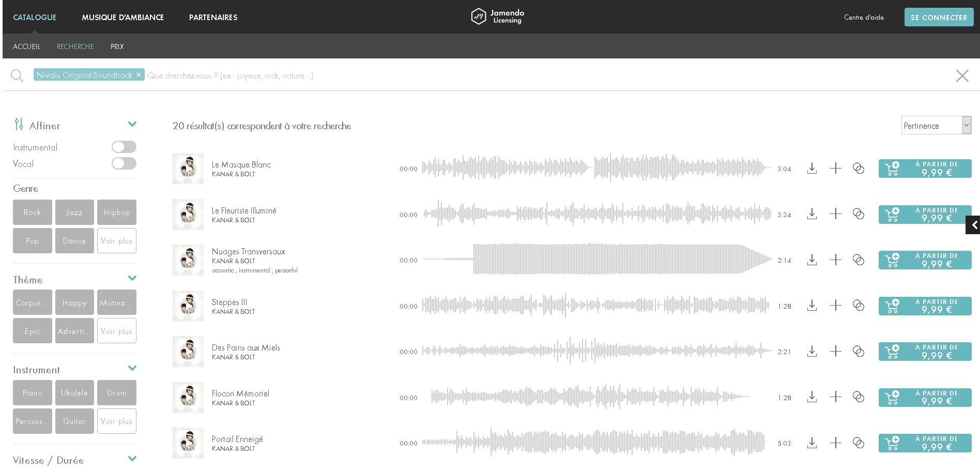Show more themes with Voir plus
The image size is (980, 471).
[117, 331]
